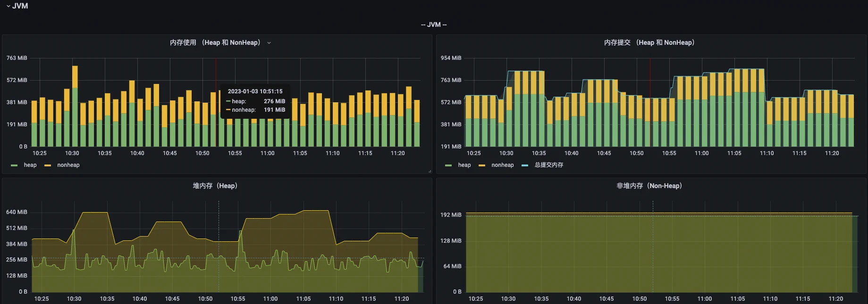Click the JVM row title text
Viewport: 868px width, 304px height.
click(20, 6)
